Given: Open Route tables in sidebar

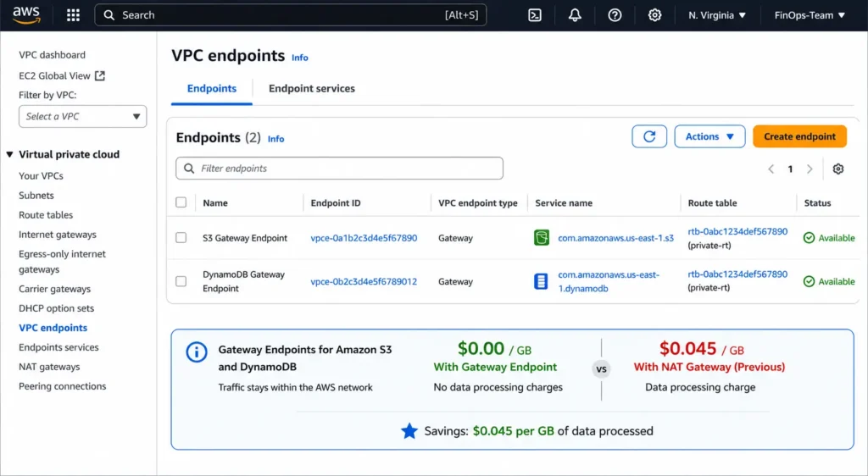Looking at the screenshot, I should 46,215.
